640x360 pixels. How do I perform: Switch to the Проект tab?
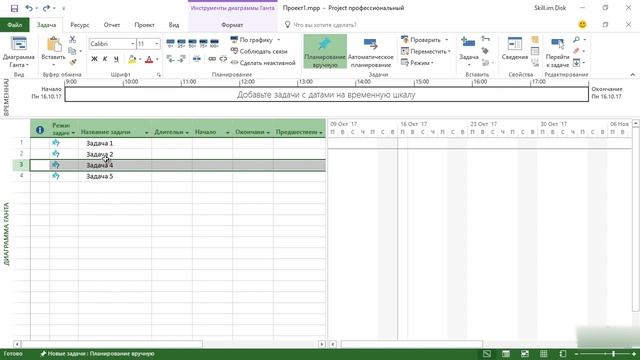144,25
